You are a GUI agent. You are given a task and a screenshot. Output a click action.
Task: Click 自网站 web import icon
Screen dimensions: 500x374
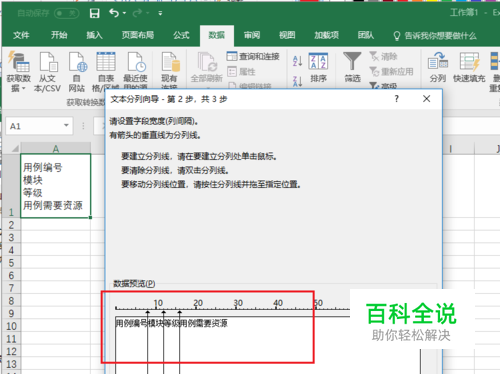[77, 71]
